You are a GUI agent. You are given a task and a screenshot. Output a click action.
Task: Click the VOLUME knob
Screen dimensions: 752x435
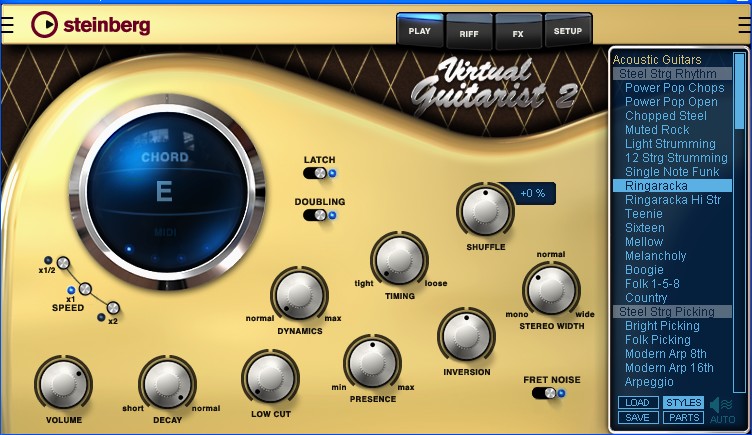click(64, 384)
